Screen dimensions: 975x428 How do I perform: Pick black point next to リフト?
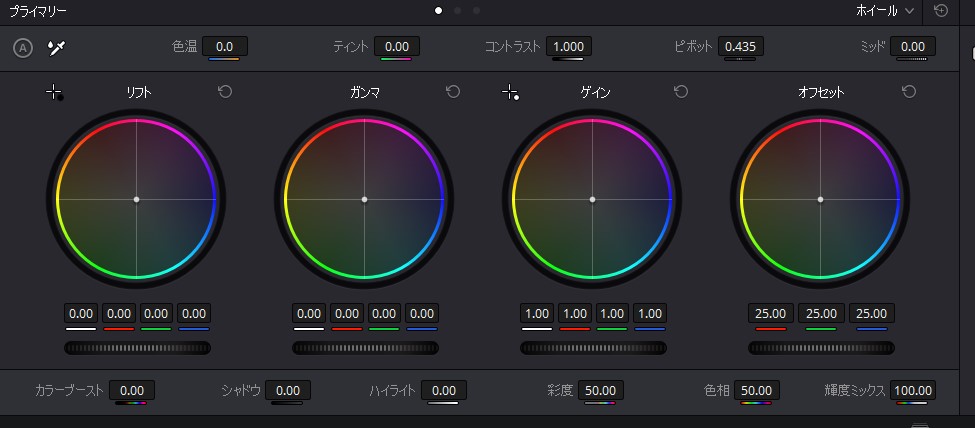(x=55, y=93)
